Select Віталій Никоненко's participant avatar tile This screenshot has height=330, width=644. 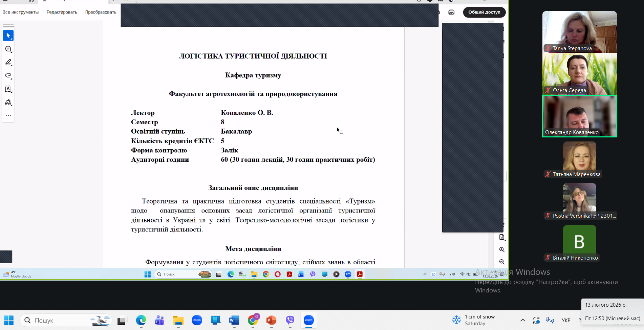click(579, 241)
